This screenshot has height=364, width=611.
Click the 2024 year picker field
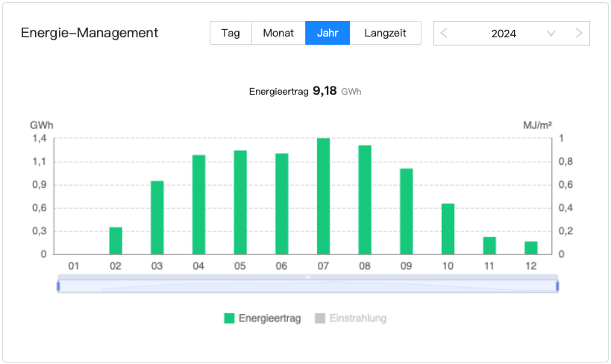[504, 34]
